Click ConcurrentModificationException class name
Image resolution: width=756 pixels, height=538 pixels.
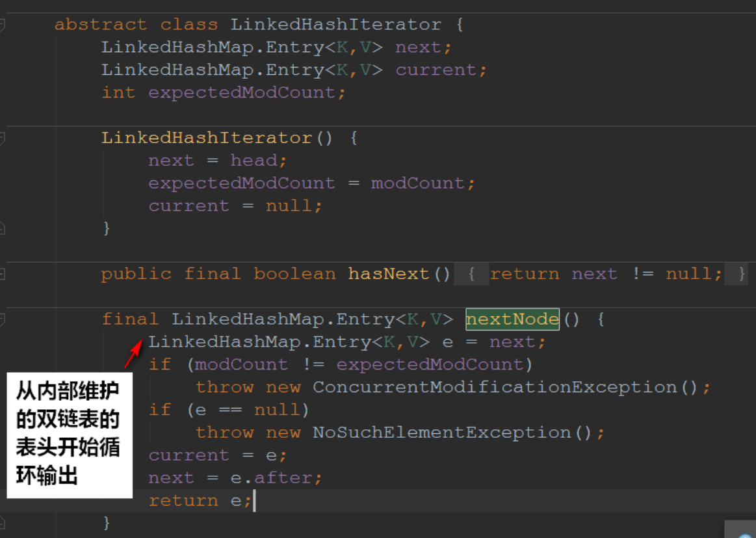pos(495,388)
